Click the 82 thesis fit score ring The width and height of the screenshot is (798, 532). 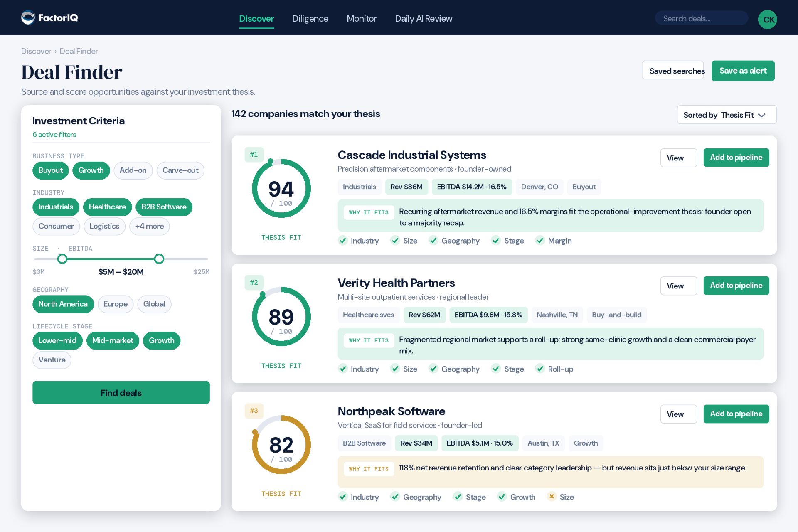pos(281,445)
